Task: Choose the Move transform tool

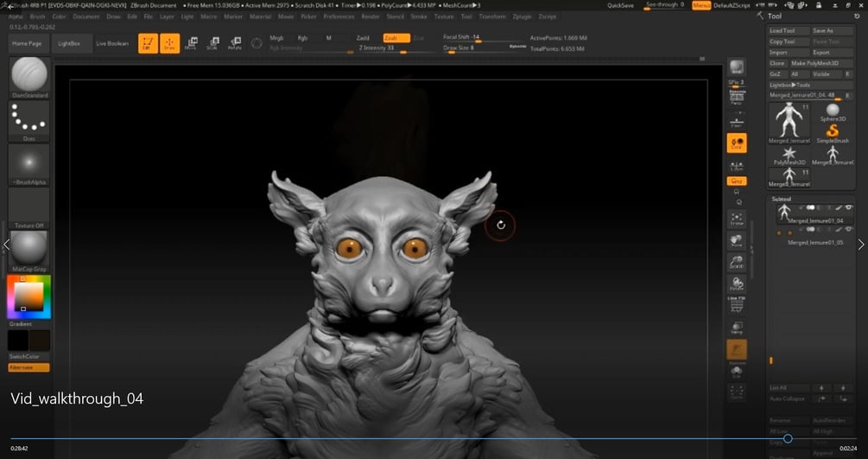Action: tap(191, 43)
